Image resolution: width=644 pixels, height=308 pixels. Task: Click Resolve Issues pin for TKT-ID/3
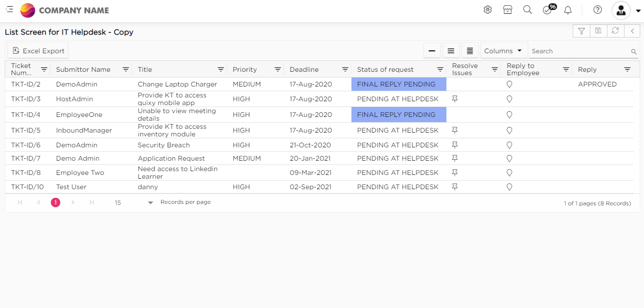[455, 99]
